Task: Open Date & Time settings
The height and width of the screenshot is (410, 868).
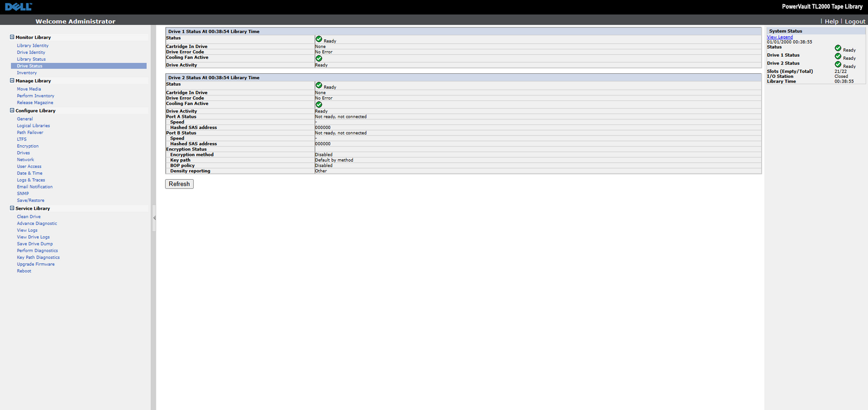Action: pyautogui.click(x=30, y=173)
